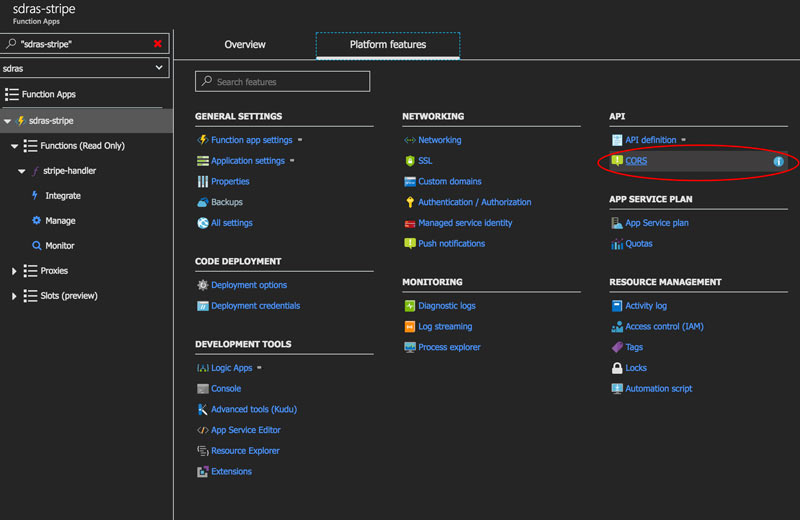Click the Backups cloud icon

(x=203, y=202)
